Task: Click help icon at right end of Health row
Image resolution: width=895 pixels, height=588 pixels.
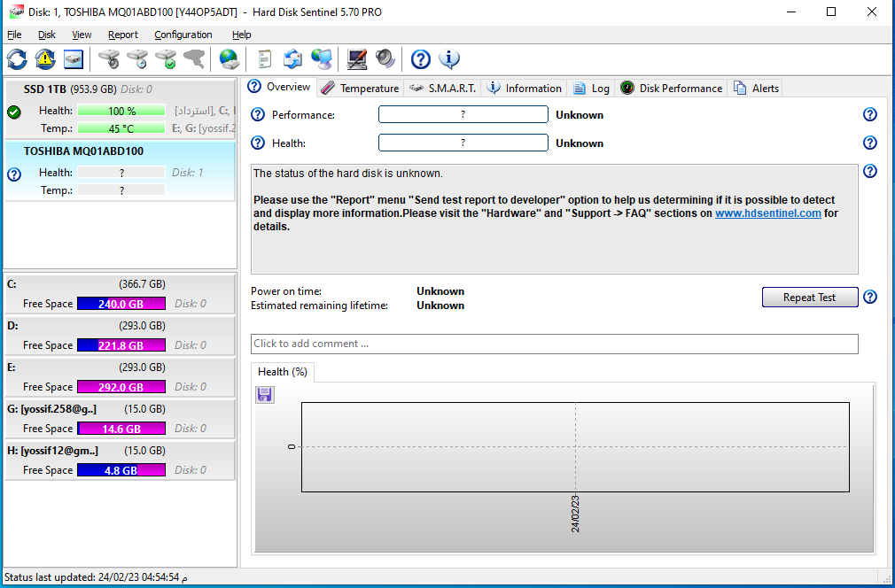Action: coord(870,143)
